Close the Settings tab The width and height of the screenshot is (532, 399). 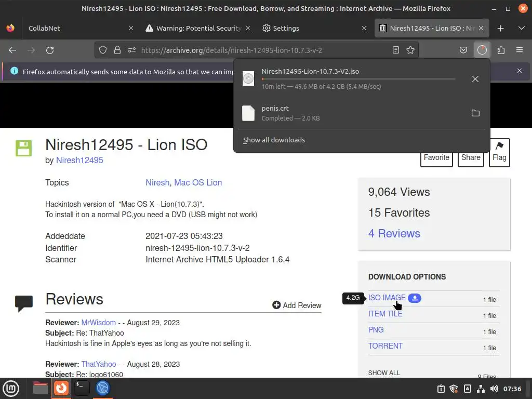364,28
